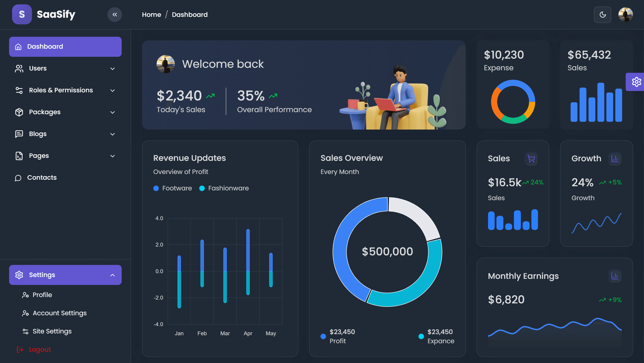Toggle the Fashionware legend in Revenue Updates

pyautogui.click(x=224, y=188)
